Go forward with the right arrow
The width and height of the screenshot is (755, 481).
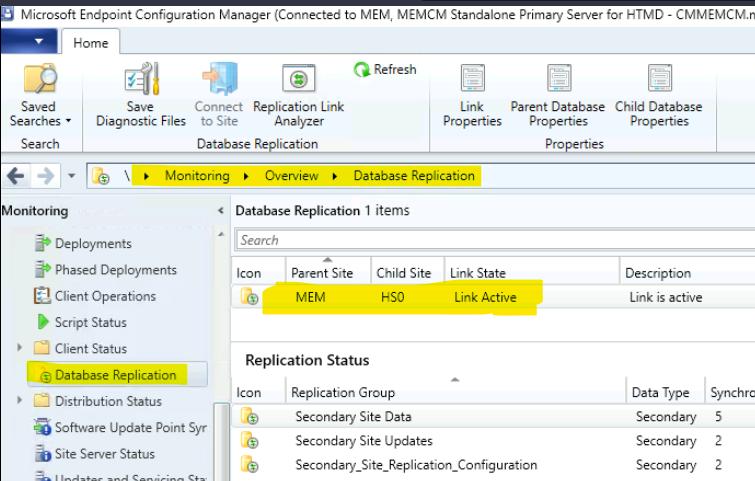46,176
